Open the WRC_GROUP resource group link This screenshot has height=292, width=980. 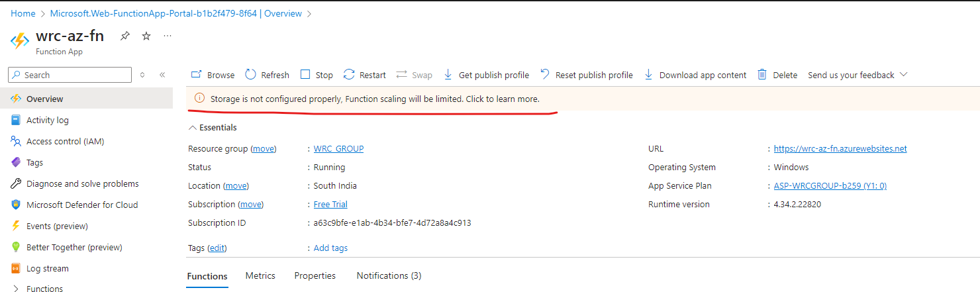pos(338,148)
